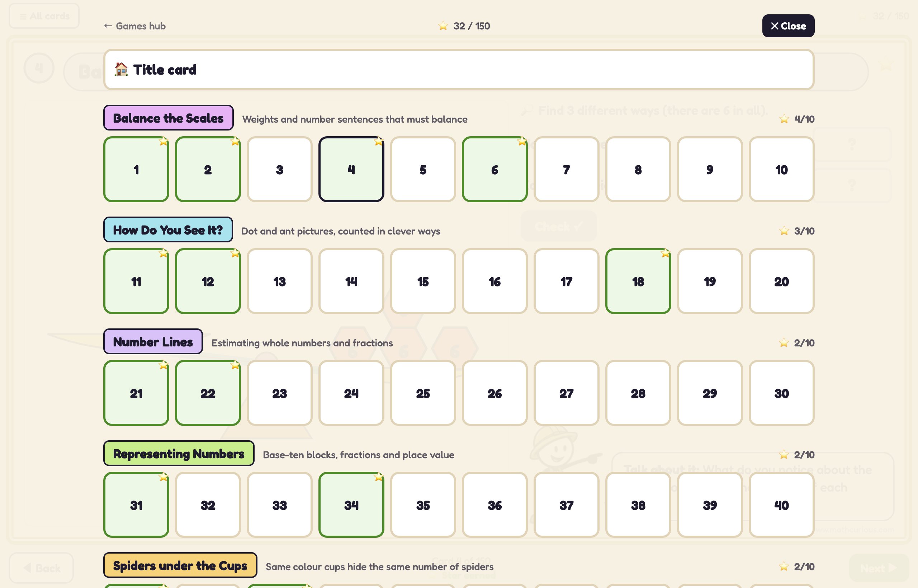Image resolution: width=918 pixels, height=588 pixels.
Task: Open the Title card
Action: [x=459, y=70]
